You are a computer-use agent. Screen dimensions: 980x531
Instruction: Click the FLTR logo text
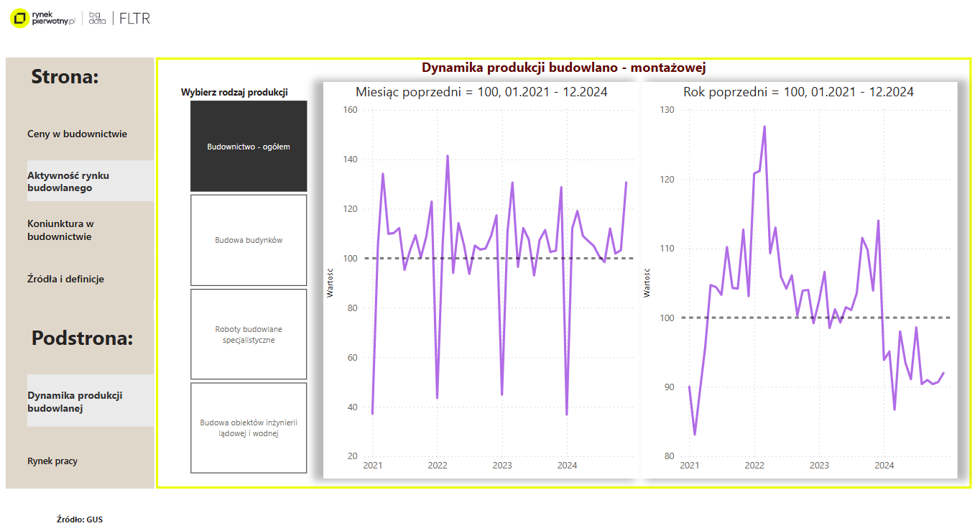point(135,19)
